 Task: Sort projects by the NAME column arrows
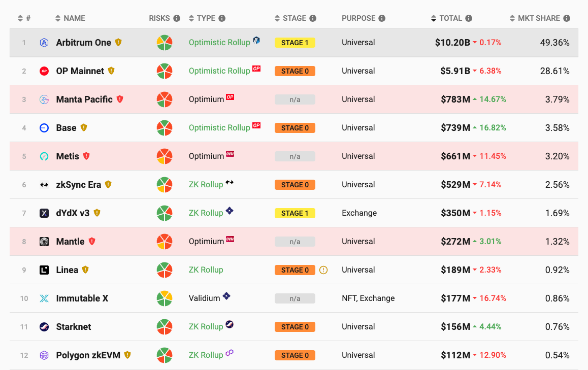pos(58,18)
